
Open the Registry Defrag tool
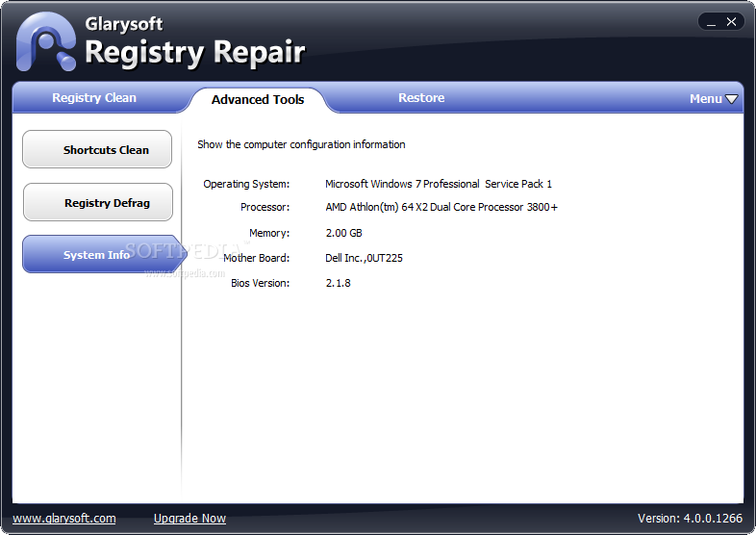(98, 203)
